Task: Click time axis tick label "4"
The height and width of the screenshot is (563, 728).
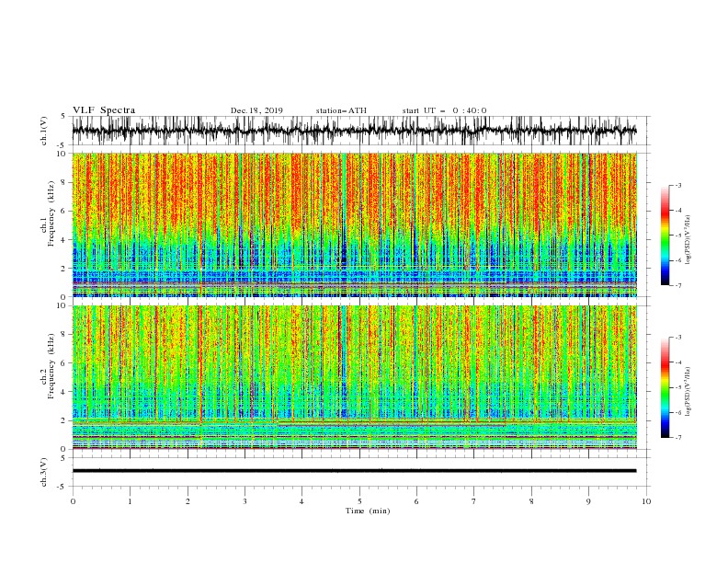Action: [301, 501]
